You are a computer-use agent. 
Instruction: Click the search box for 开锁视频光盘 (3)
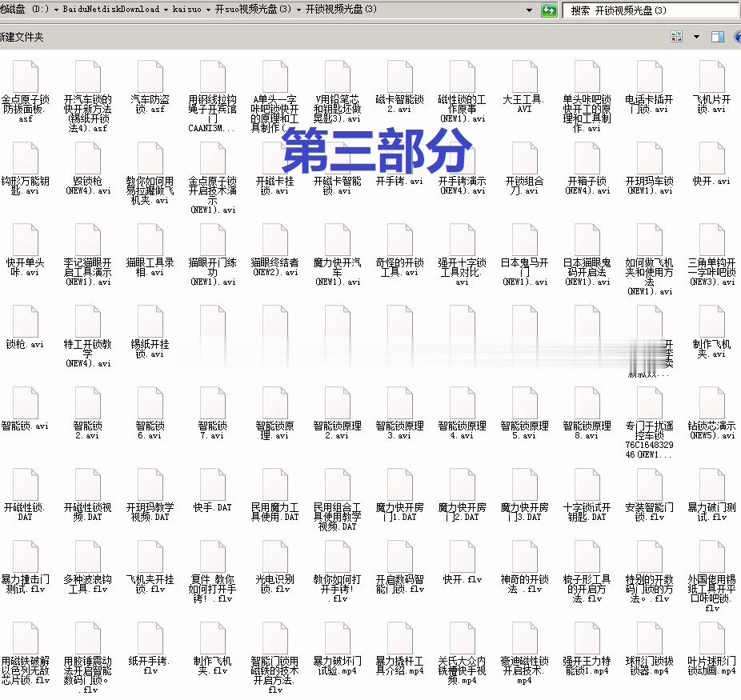pos(652,10)
